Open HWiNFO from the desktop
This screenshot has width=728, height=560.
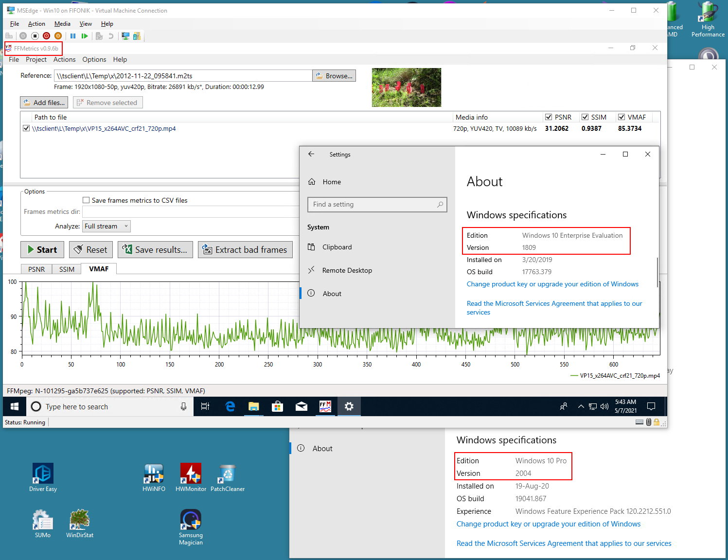point(154,474)
